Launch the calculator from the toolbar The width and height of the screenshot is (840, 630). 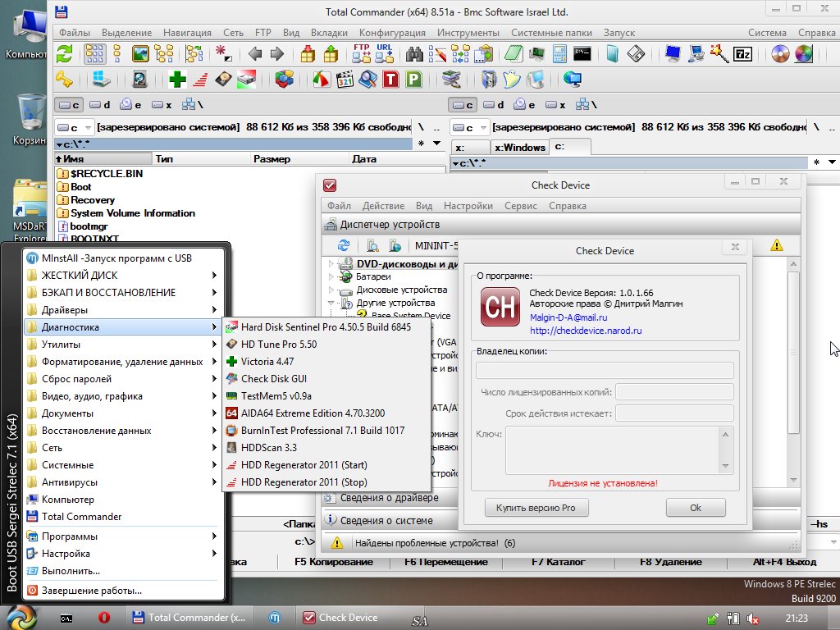pos(559,54)
